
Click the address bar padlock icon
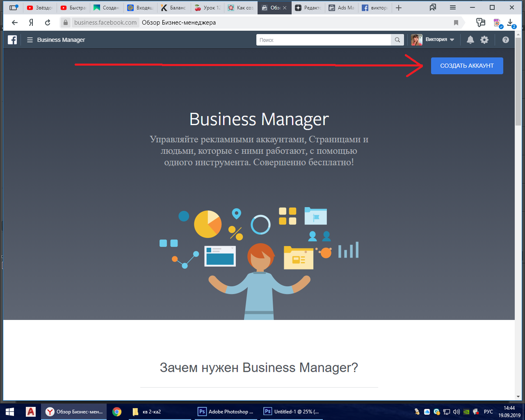[66, 22]
